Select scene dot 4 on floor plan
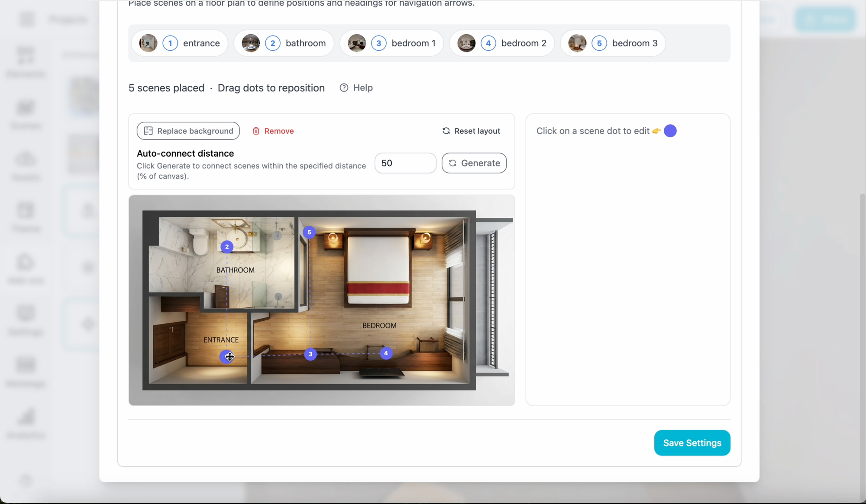Screen dimensions: 866x504 [x=386, y=353]
